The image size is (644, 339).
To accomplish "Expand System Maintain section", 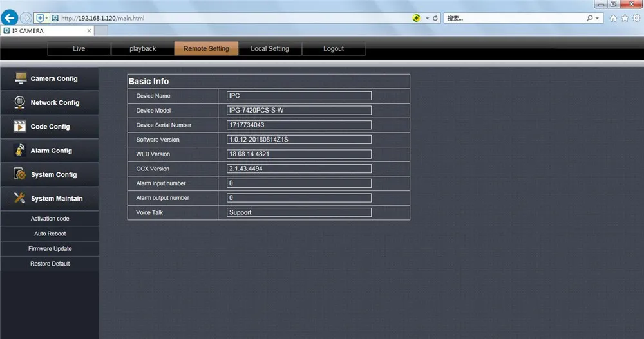I will pyautogui.click(x=50, y=199).
